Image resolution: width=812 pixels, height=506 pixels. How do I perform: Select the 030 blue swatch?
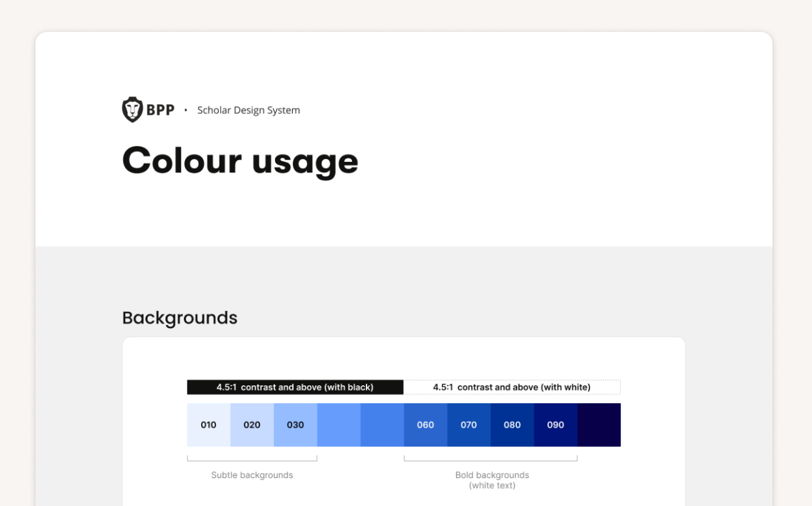pyautogui.click(x=295, y=425)
